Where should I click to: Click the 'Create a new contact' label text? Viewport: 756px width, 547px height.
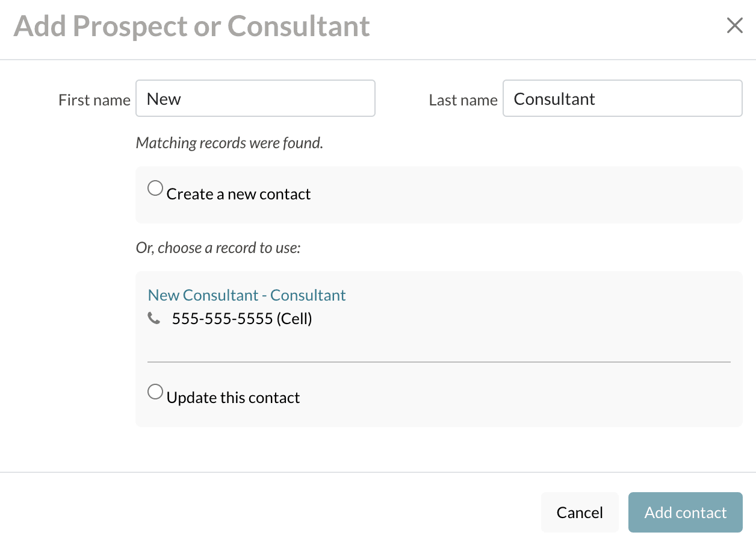238,195
